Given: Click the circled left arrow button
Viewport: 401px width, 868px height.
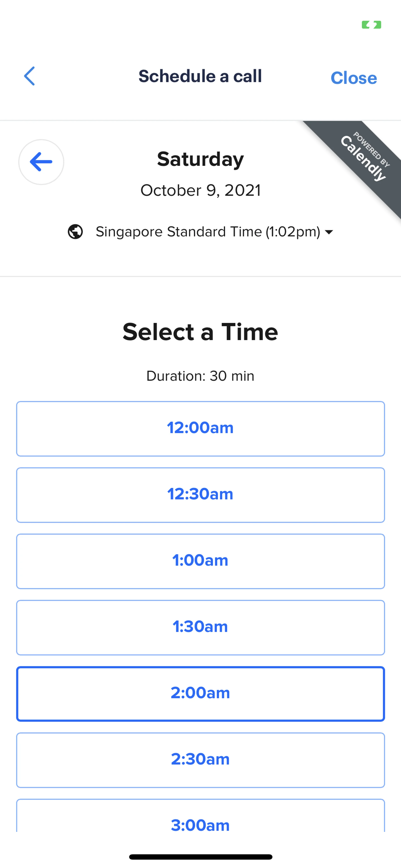Looking at the screenshot, I should 41,162.
